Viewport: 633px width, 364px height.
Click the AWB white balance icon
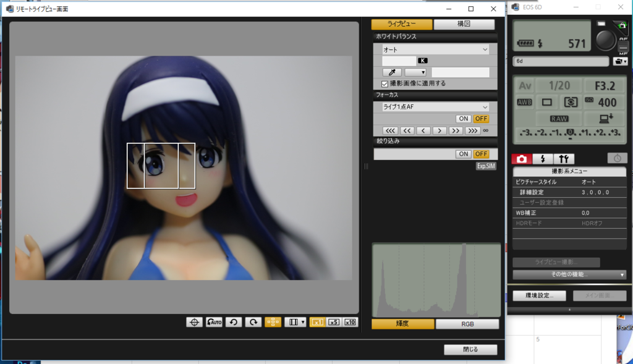tap(524, 102)
